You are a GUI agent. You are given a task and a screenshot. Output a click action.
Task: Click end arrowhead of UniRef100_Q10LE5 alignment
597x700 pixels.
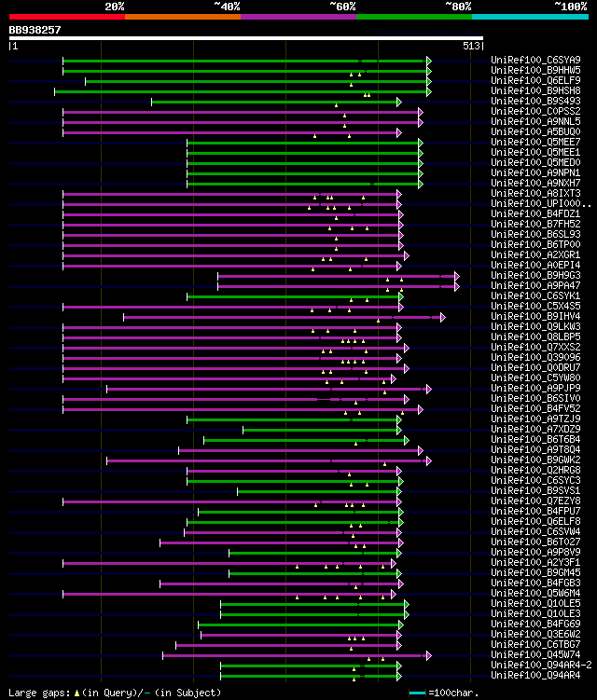pos(407,605)
